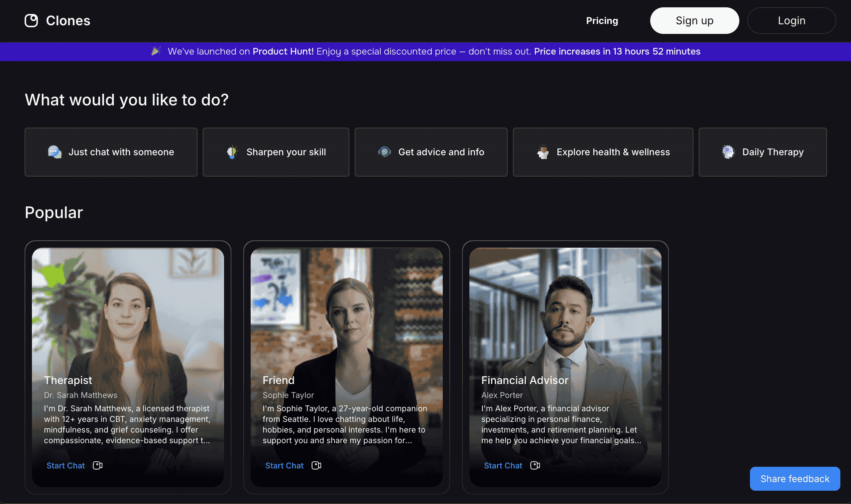Click the lightbulb icon on Sharpen your skill
This screenshot has width=851, height=504.
click(232, 152)
